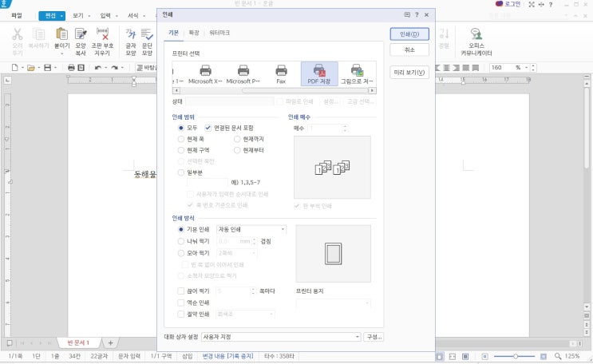This screenshot has height=364, width=593.
Task: Expand the 대화 상자 설정 사용자 지정 dropdown
Action: (x=281, y=337)
